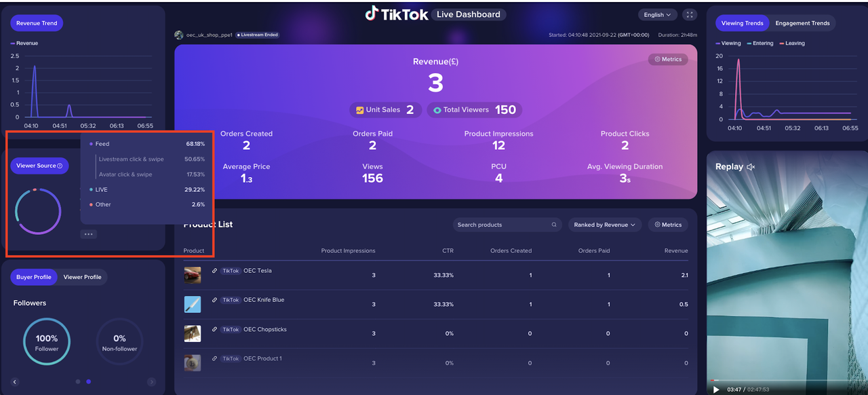Switch to the Viewer Profile tab
This screenshot has width=868, height=395.
point(82,277)
